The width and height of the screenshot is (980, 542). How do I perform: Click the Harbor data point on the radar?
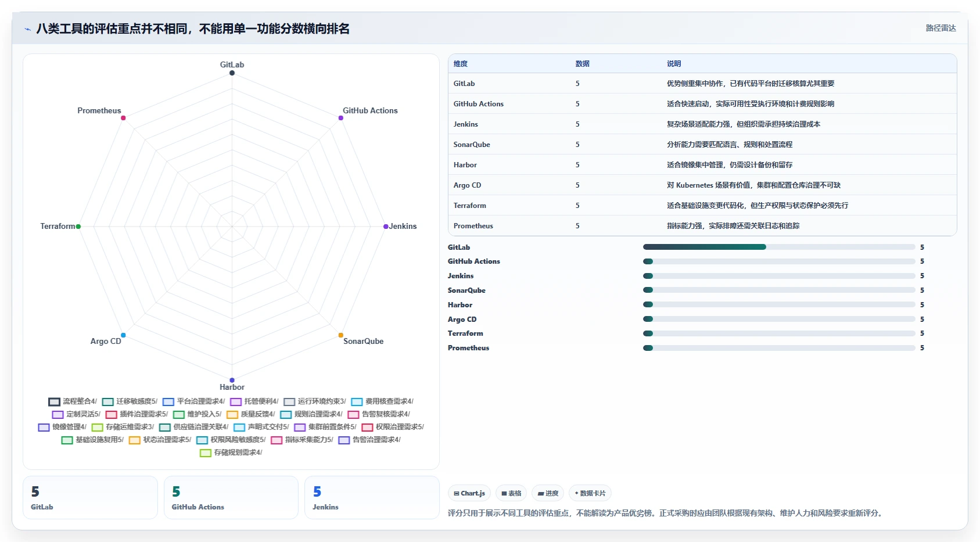pyautogui.click(x=232, y=380)
